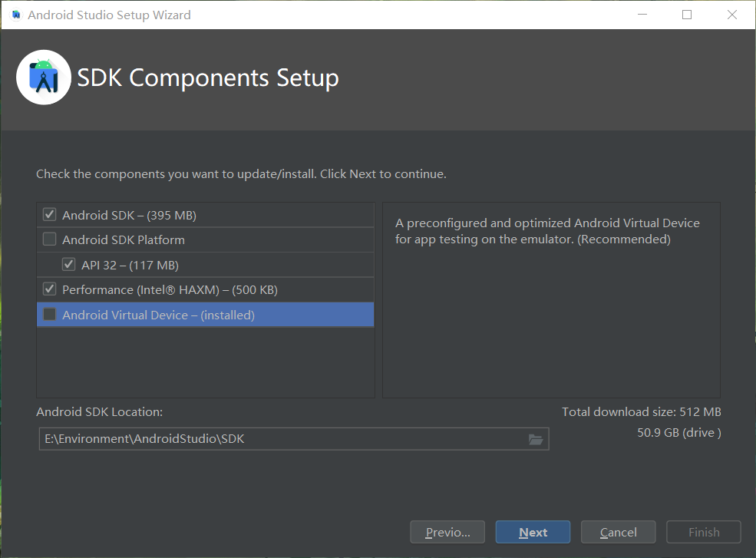
Task: Select the API 32 – (117 MB) row
Action: click(206, 265)
